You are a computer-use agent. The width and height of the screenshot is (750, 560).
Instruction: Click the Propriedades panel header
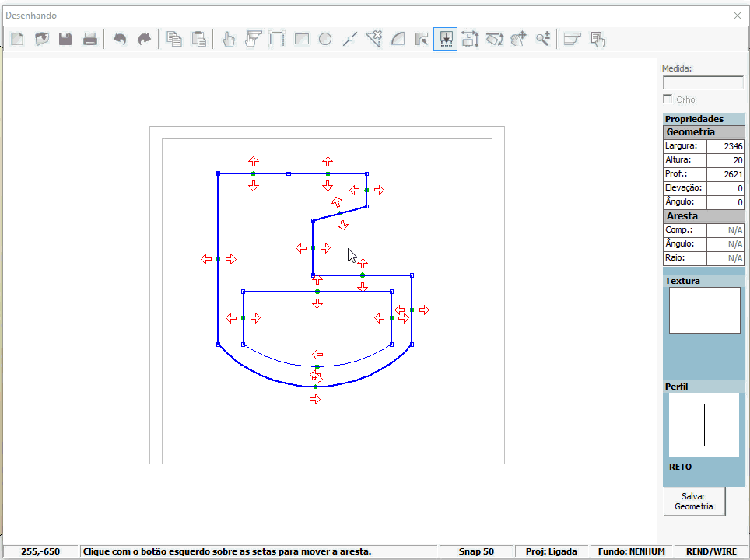tap(703, 118)
